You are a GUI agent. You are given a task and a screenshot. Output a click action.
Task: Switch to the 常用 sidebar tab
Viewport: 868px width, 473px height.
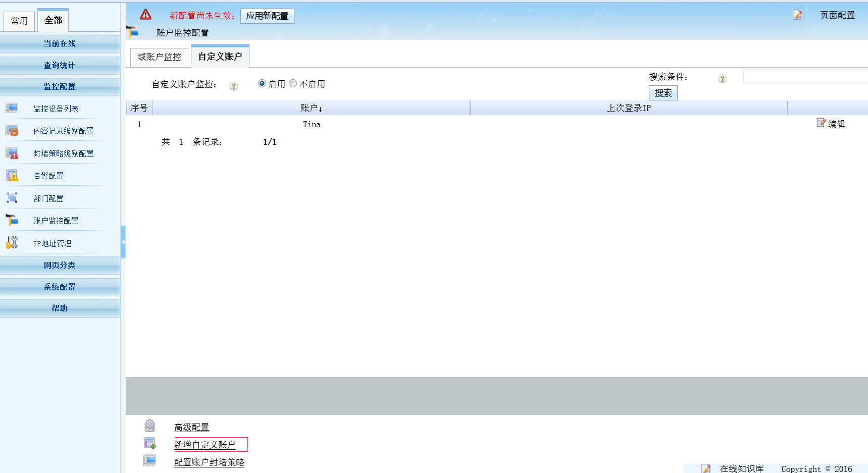[19, 21]
